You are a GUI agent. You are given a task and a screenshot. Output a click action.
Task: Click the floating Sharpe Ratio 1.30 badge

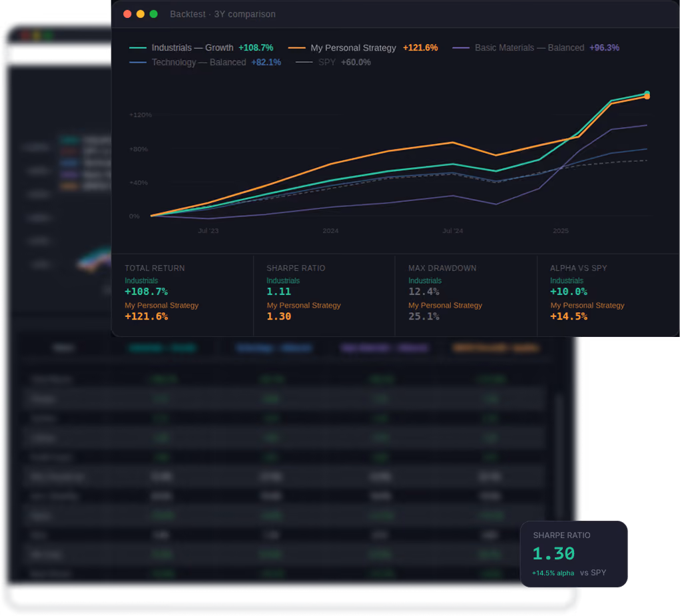coord(573,554)
